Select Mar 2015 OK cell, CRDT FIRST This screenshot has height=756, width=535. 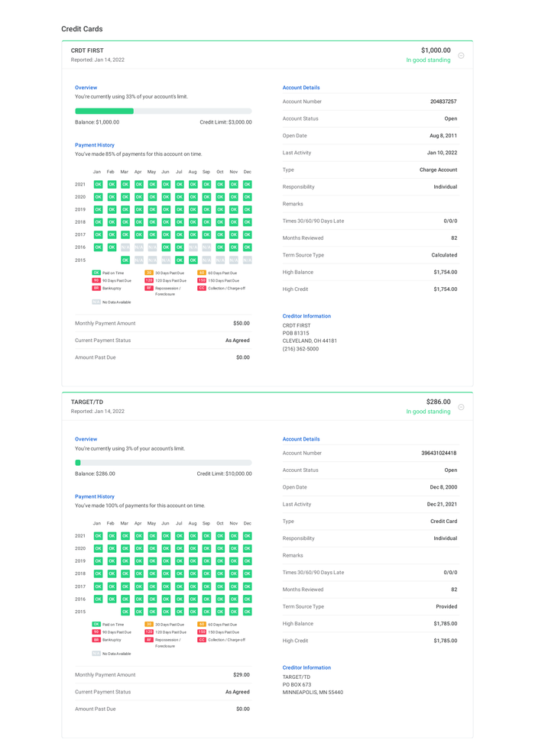[125, 260]
